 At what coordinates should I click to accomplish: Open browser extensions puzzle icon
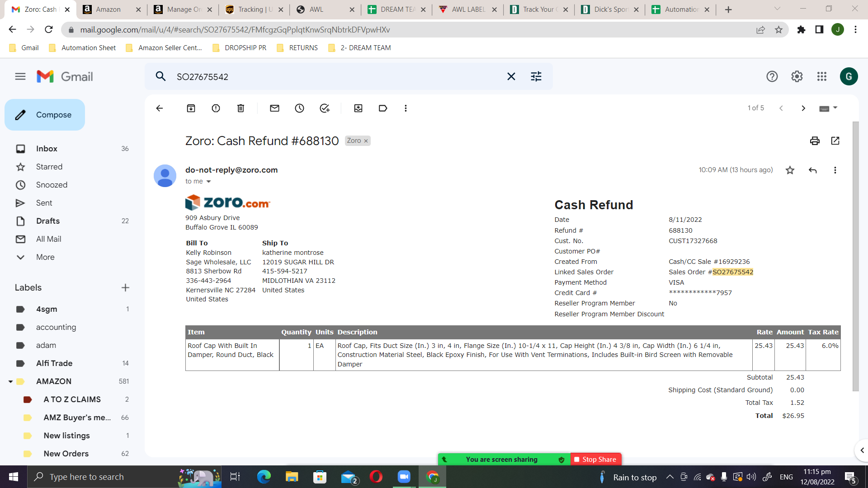point(801,30)
